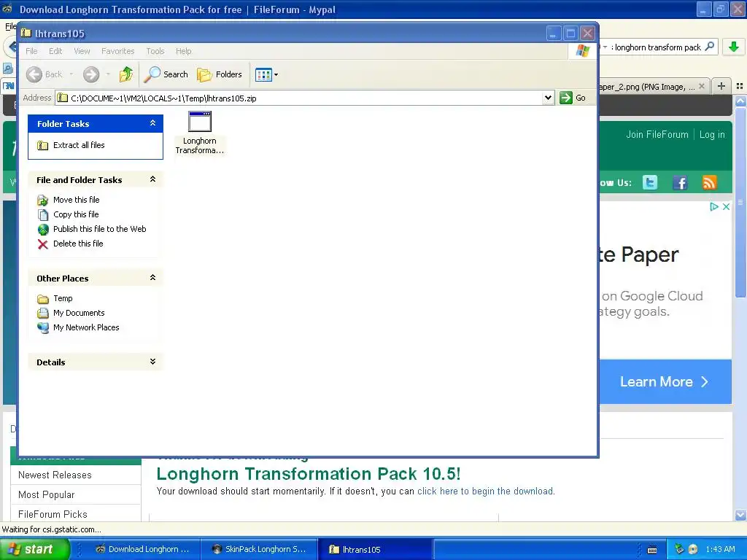Click Most Popular in sidebar
This screenshot has height=560, width=747.
point(46,495)
